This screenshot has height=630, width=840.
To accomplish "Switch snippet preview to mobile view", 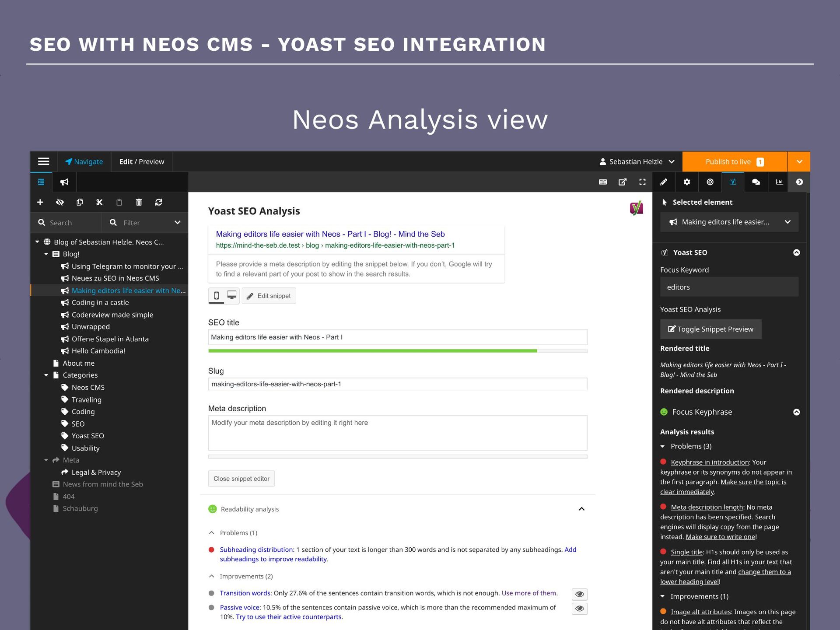I will (216, 296).
